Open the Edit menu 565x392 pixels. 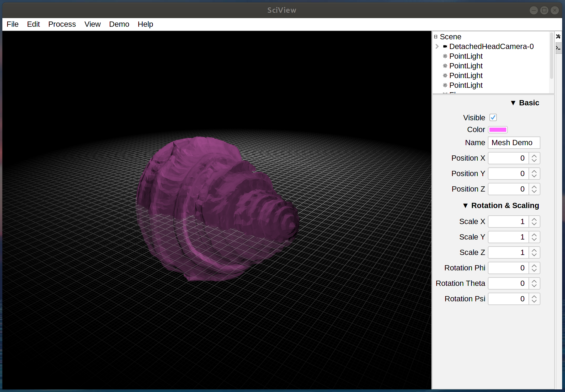pyautogui.click(x=33, y=24)
